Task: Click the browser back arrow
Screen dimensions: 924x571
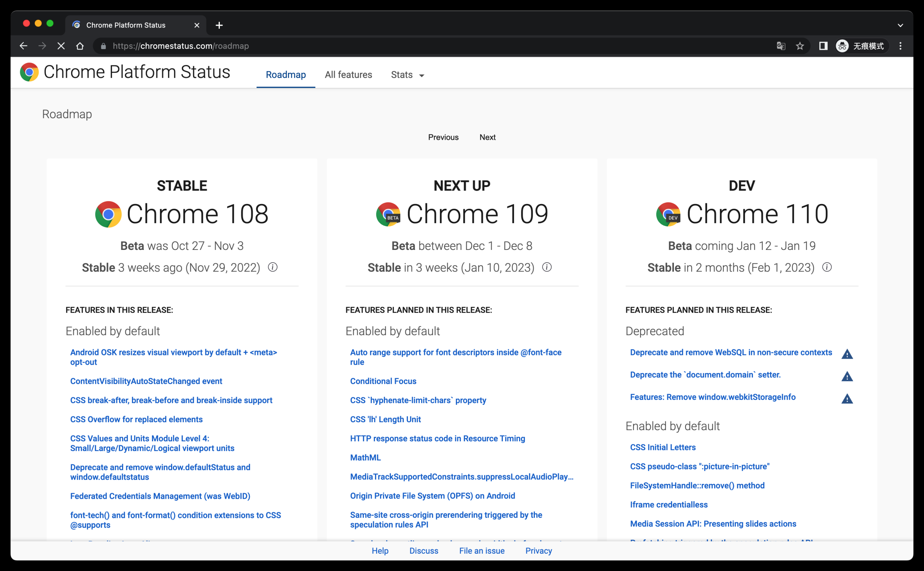Action: pos(23,46)
